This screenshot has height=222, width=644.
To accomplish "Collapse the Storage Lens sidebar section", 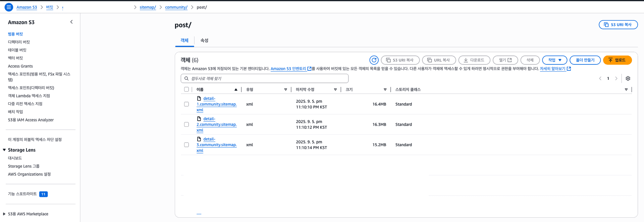I will tap(4, 150).
